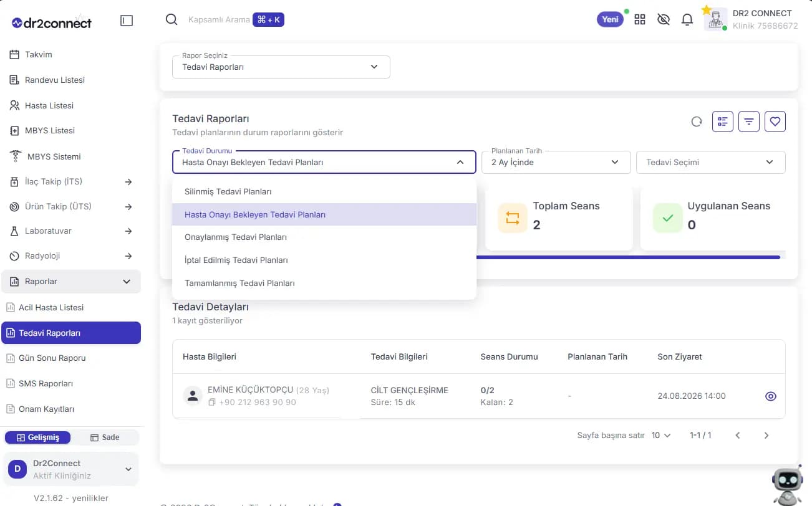
Task: Open the apps grid icon
Action: coord(640,19)
